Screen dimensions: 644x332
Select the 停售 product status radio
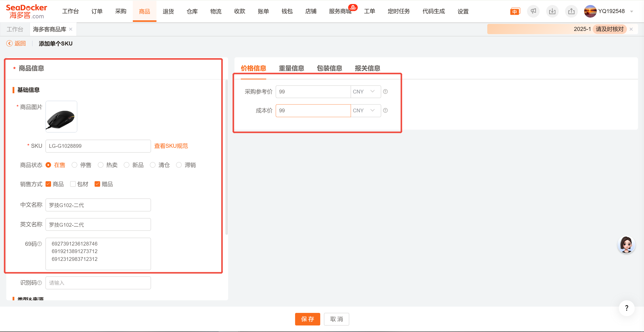pyautogui.click(x=74, y=165)
